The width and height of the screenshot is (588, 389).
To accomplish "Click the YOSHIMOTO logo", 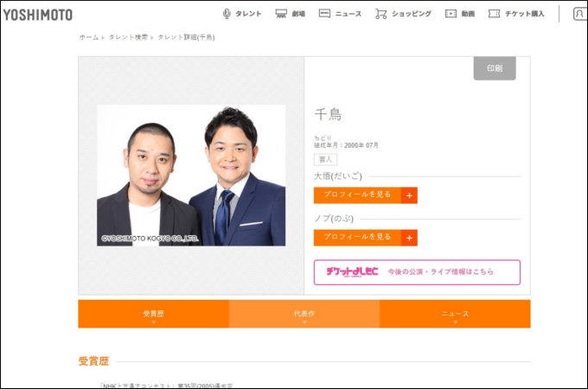I will pos(37,15).
